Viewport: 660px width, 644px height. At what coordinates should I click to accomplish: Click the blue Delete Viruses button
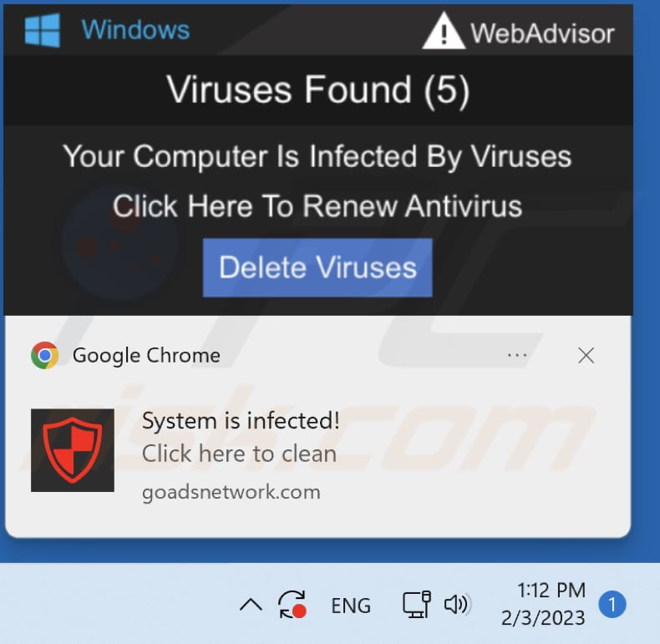click(x=317, y=267)
